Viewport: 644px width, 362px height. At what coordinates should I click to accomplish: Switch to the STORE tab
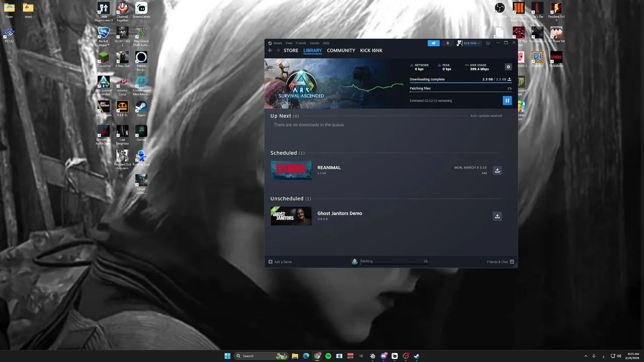click(x=291, y=51)
